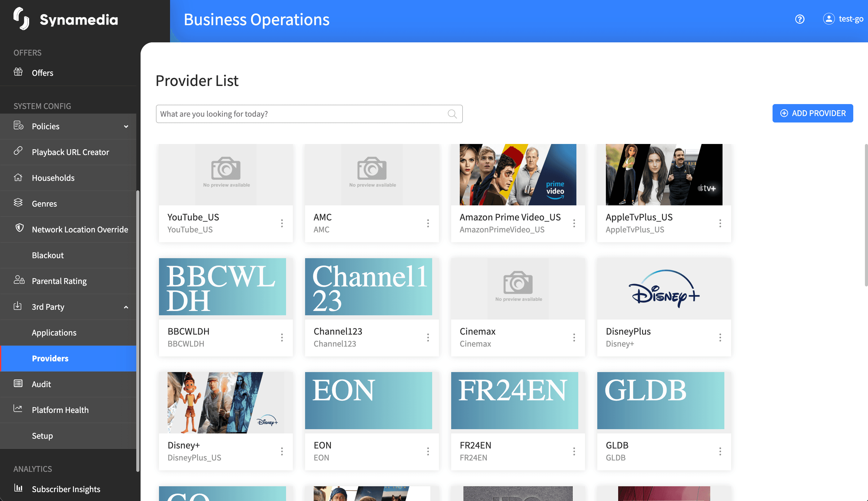The height and width of the screenshot is (501, 868).
Task: Click the EON teal thumbnail
Action: [368, 401]
